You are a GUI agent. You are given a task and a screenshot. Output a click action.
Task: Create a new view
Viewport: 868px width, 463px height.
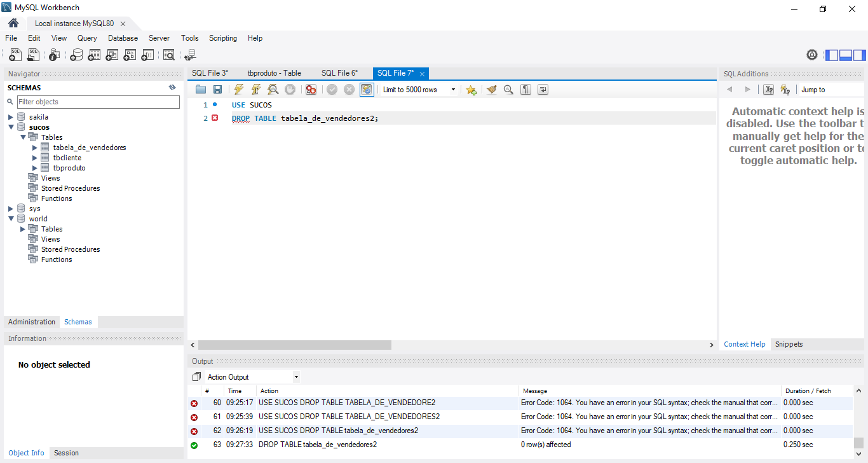(x=112, y=55)
